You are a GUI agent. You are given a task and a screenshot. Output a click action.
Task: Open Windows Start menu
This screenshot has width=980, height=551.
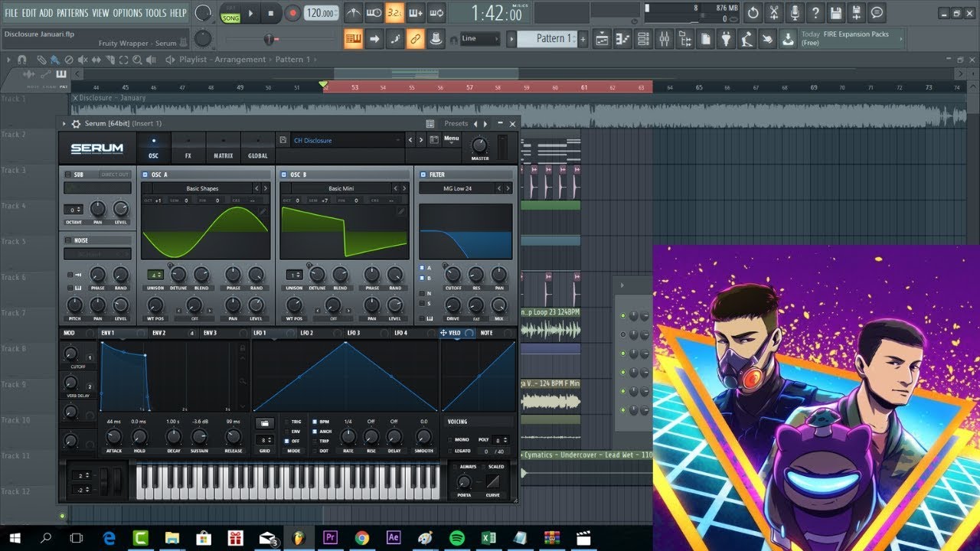click(x=15, y=537)
